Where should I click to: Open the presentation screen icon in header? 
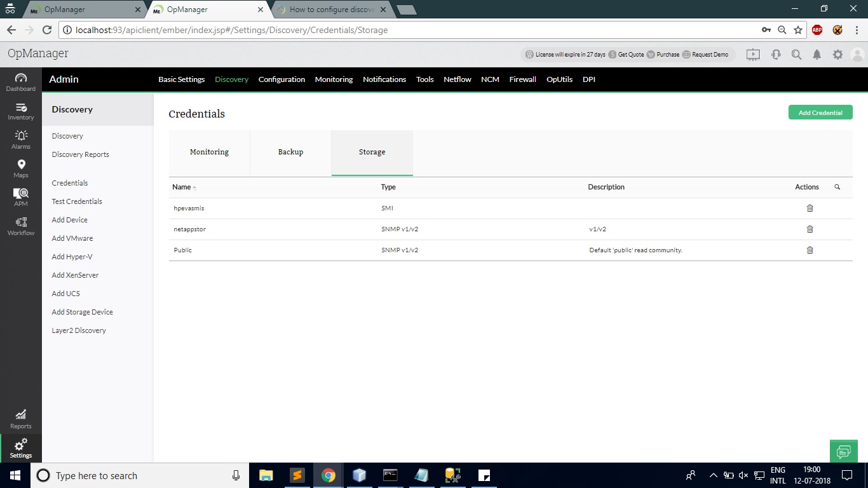tap(753, 55)
